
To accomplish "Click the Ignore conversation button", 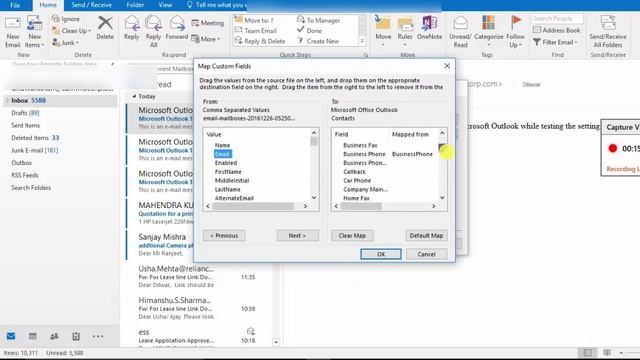I will point(66,19).
